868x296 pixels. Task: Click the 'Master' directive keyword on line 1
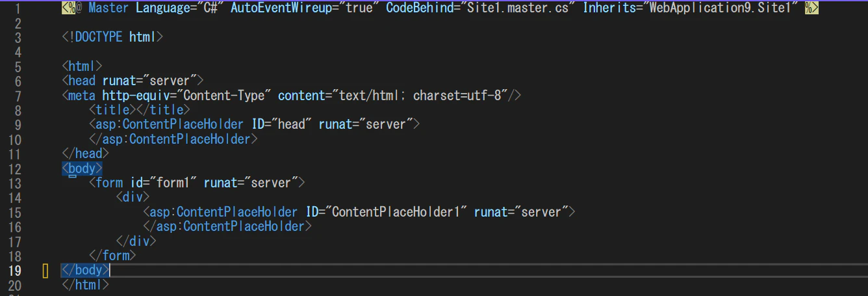click(x=108, y=8)
